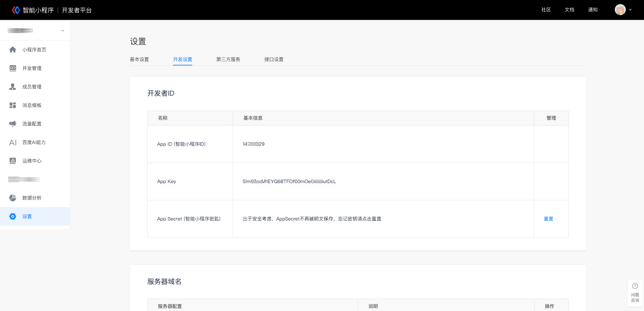This screenshot has height=311, width=644.
Task: Expand the mini program selector dropdown
Action: (x=63, y=31)
